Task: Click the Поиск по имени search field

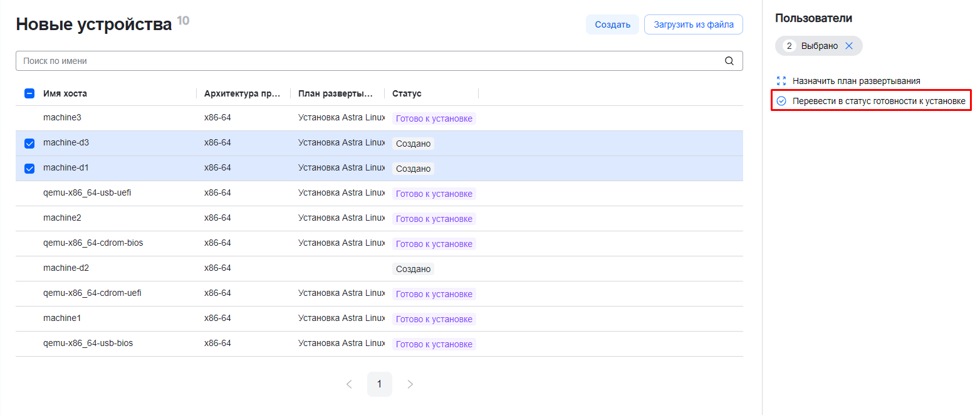Action: (x=370, y=61)
